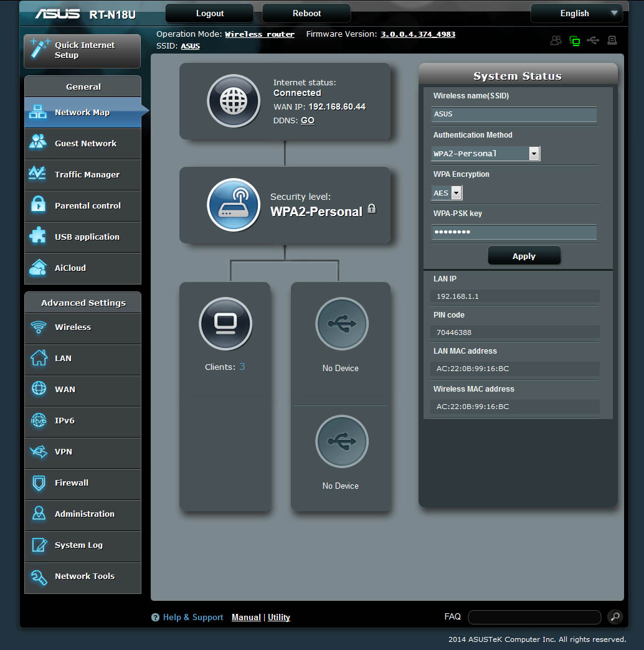
Task: Click the PIN code value 70446388
Action: [453, 332]
